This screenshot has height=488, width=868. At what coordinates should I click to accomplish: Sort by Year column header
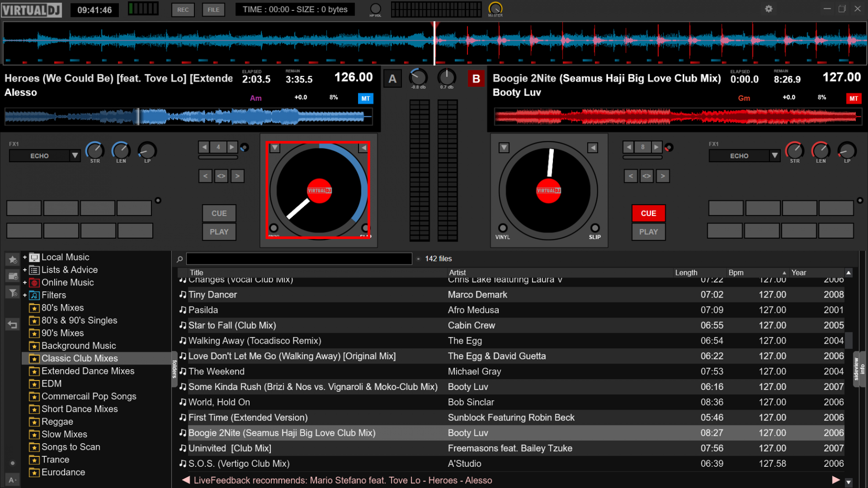pos(799,272)
